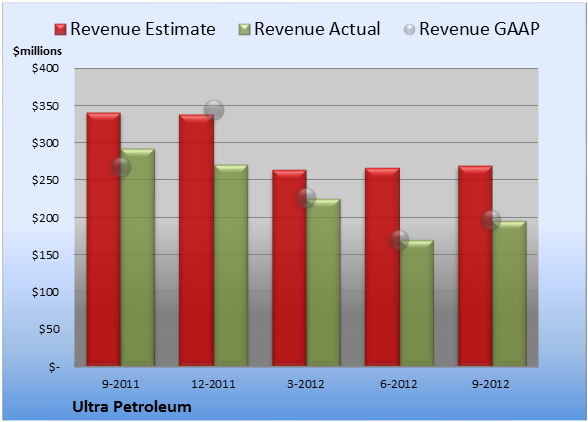Click the green Revenue Actual legend swatch
Screen dimensions: 588x422
coord(244,30)
